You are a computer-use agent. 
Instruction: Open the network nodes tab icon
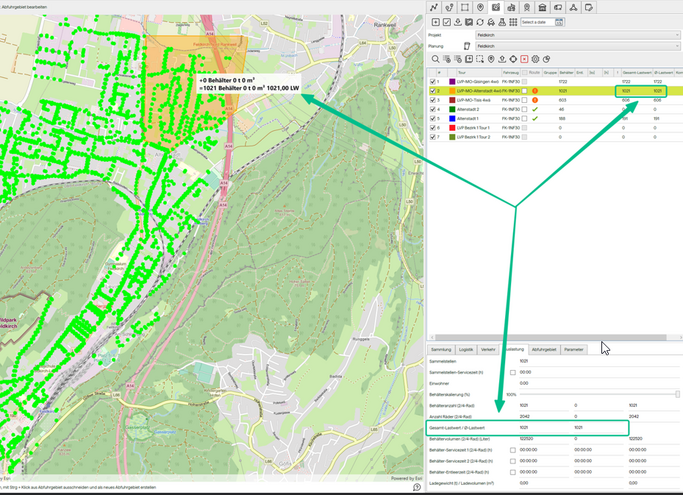coord(573,7)
